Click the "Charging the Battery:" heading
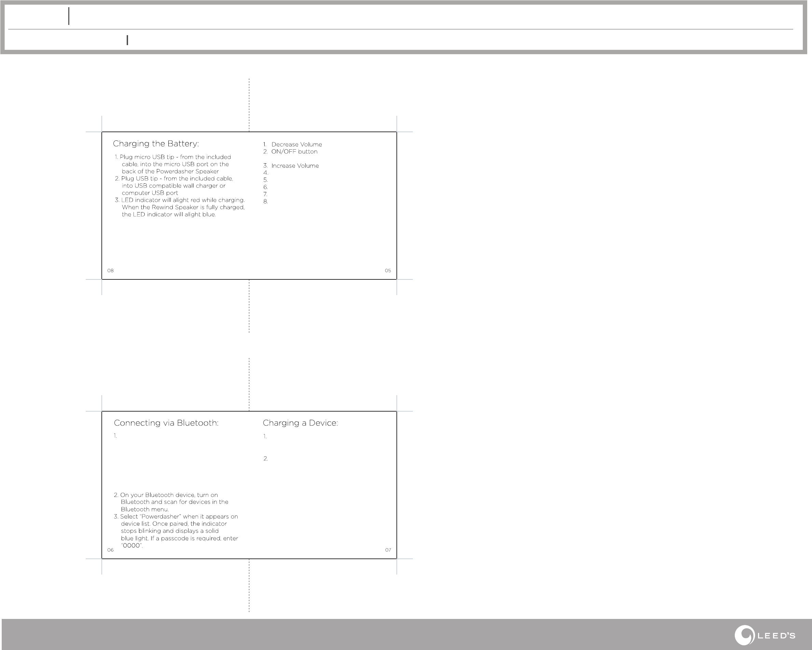The width and height of the screenshot is (812, 650). pyautogui.click(x=156, y=143)
